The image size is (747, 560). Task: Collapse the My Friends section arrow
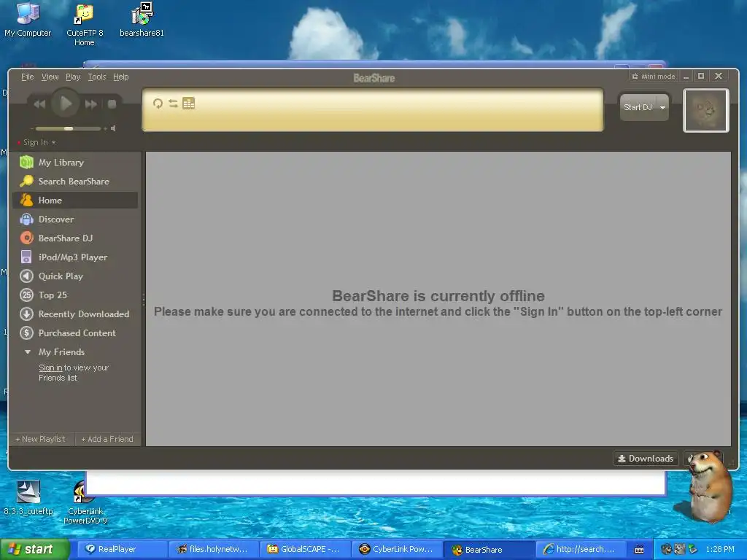coord(28,352)
